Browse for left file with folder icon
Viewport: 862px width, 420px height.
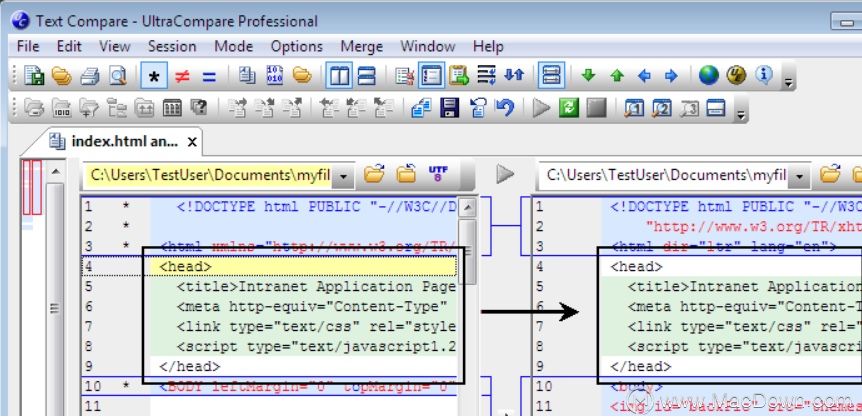coord(374,174)
